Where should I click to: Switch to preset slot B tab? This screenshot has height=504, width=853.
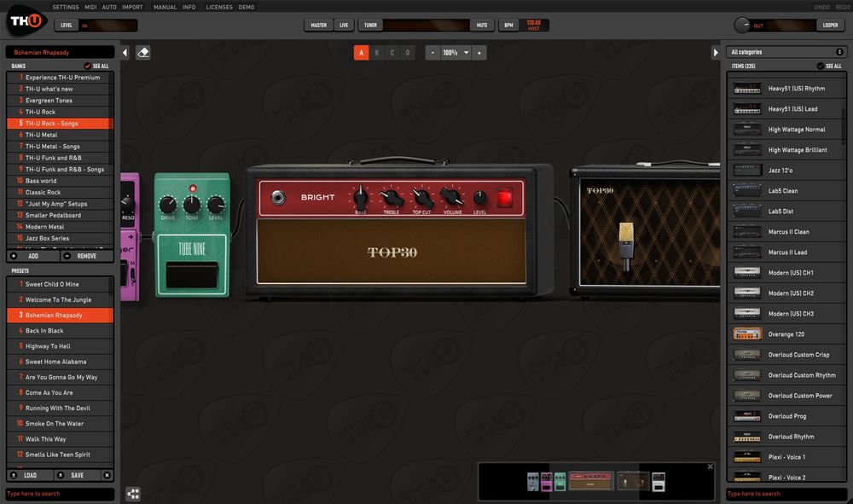pyautogui.click(x=377, y=51)
